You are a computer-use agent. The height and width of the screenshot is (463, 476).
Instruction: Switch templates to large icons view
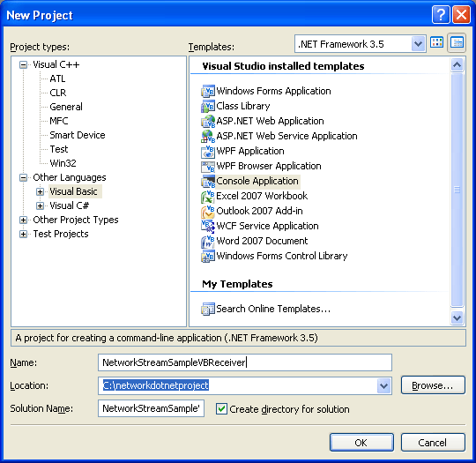tap(437, 42)
